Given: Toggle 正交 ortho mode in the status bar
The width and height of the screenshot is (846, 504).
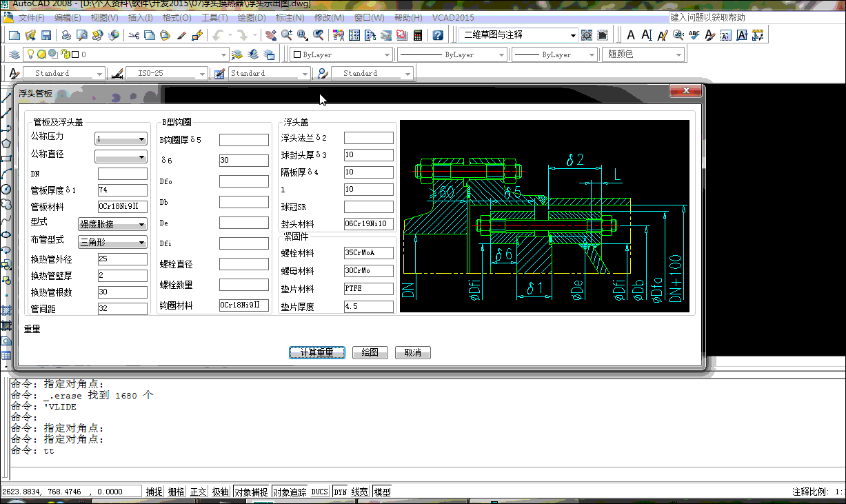Looking at the screenshot, I should tap(198, 492).
